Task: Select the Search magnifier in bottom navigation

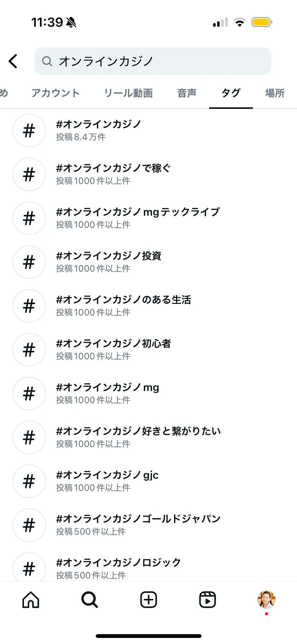Action: pyautogui.click(x=89, y=600)
